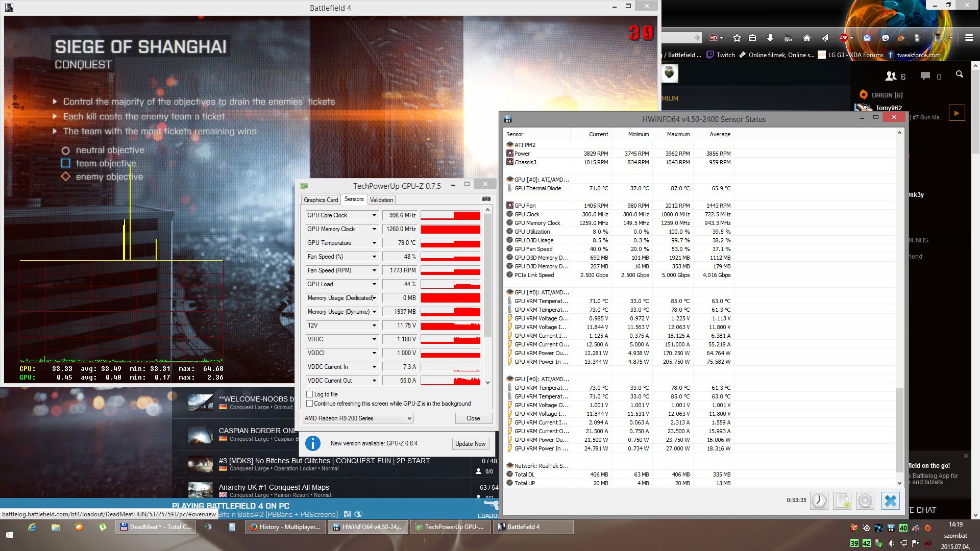Image resolution: width=980 pixels, height=551 pixels.
Task: Open the Firefox hamburger menu
Action: pos(969,38)
